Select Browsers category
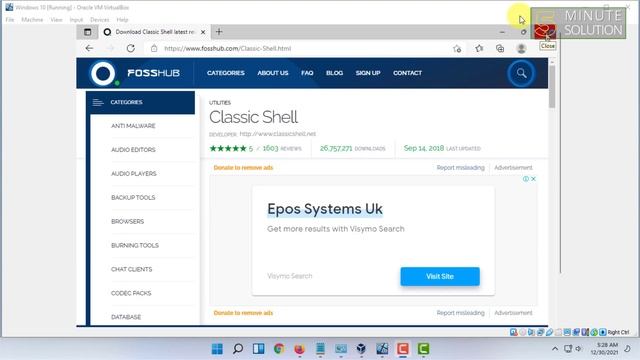640x360 pixels. pyautogui.click(x=127, y=221)
